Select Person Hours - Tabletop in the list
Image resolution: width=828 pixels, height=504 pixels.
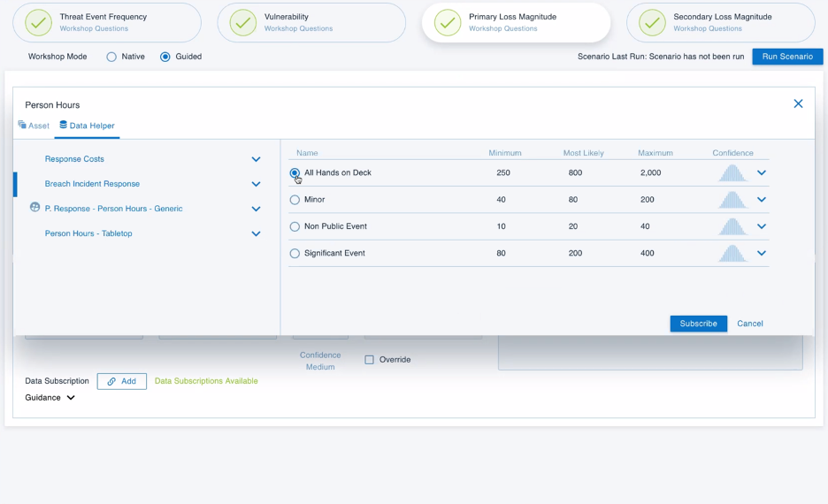point(88,233)
